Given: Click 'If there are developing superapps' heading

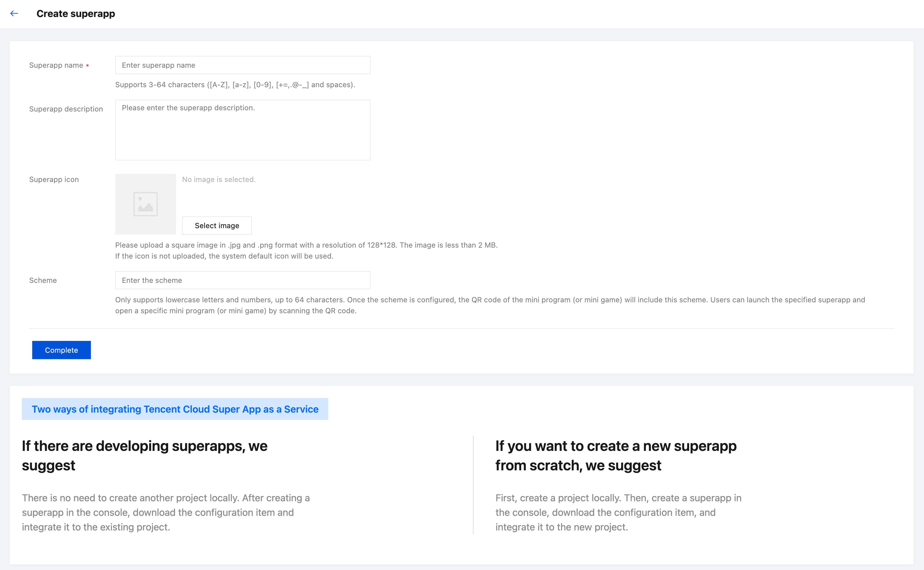Looking at the screenshot, I should click(x=144, y=455).
